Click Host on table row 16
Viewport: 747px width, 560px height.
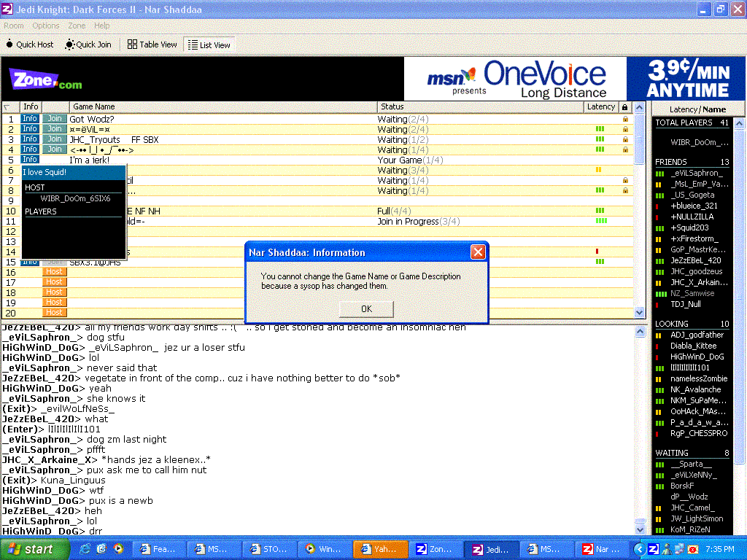click(54, 272)
